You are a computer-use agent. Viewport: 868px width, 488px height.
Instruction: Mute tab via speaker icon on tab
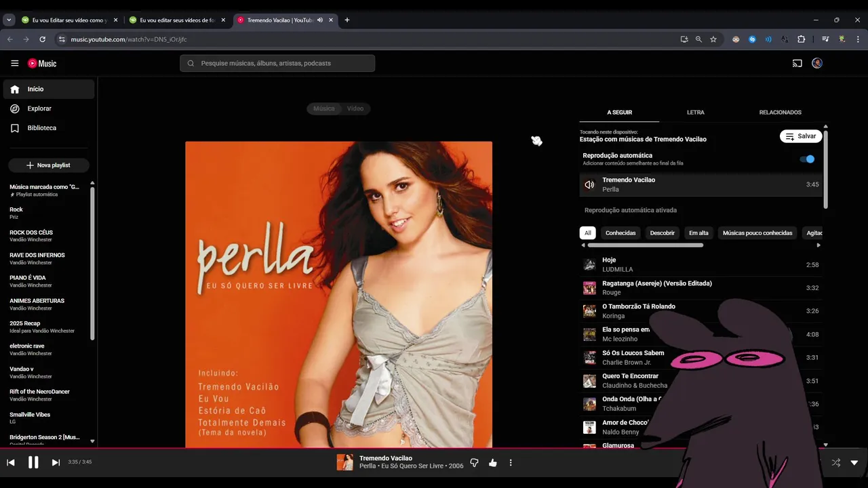pos(320,20)
